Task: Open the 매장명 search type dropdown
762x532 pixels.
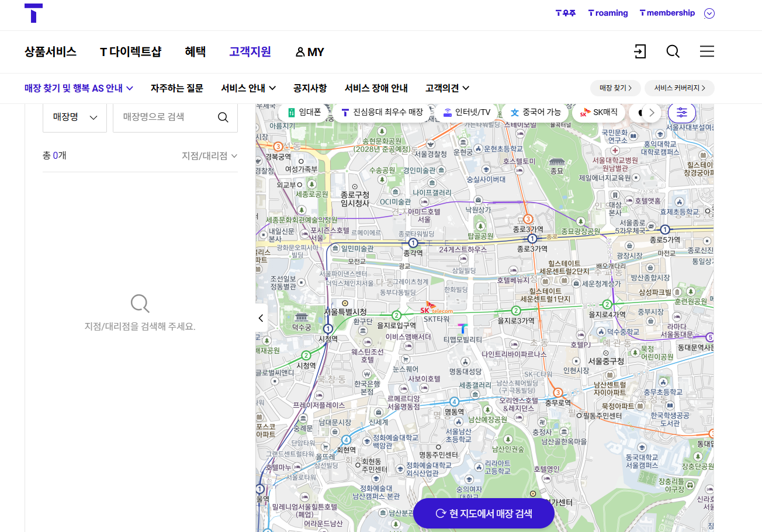Action: 75,117
